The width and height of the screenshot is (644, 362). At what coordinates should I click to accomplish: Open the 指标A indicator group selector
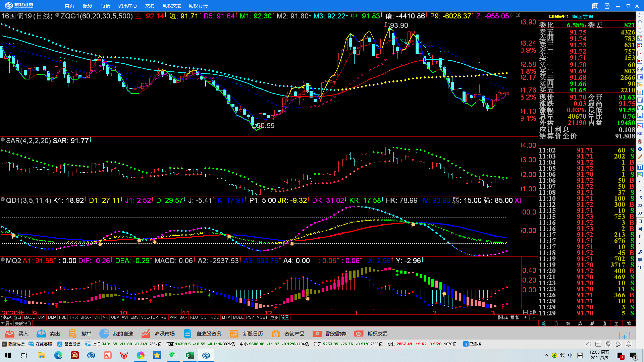tap(6, 317)
